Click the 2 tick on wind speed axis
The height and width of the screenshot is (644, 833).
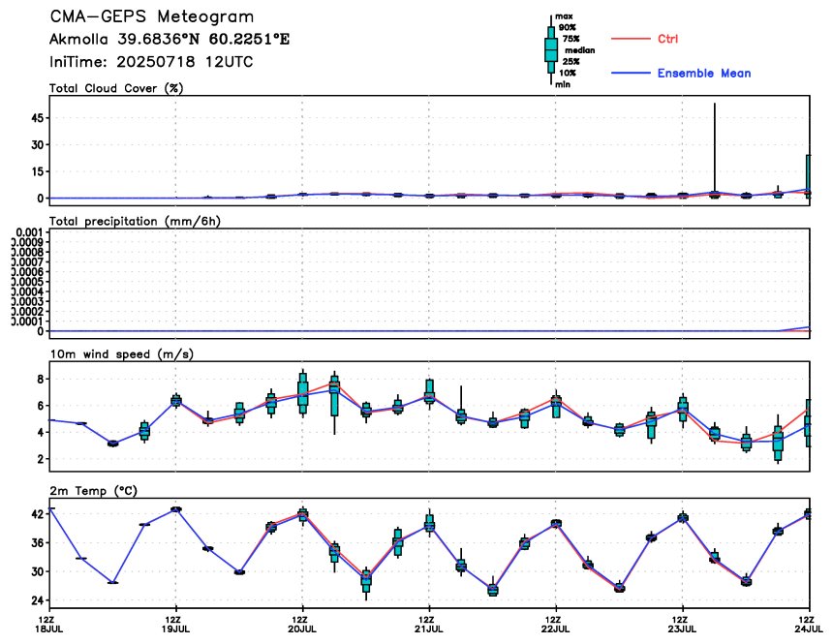point(41,459)
